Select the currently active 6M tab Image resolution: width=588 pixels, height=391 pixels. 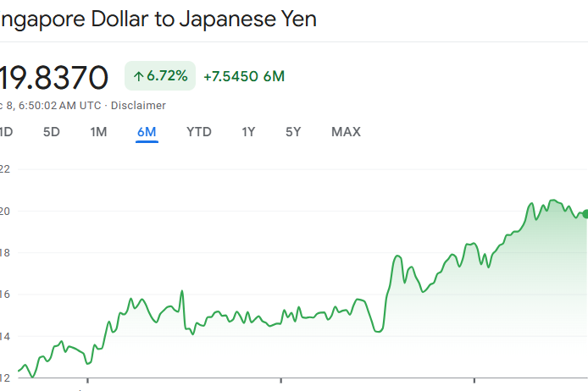[147, 132]
